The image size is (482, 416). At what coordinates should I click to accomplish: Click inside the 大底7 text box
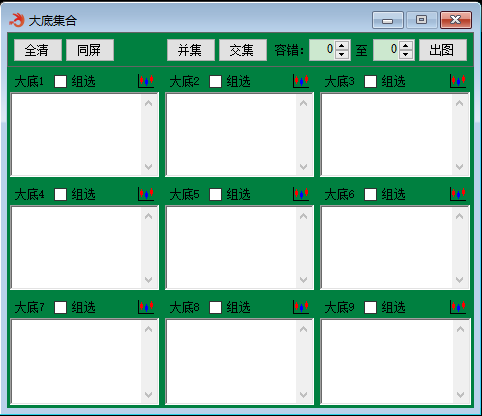(77, 362)
